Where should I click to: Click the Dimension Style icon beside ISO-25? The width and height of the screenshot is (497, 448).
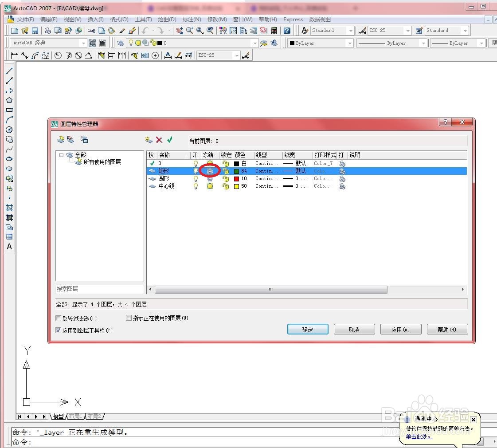(x=246, y=55)
